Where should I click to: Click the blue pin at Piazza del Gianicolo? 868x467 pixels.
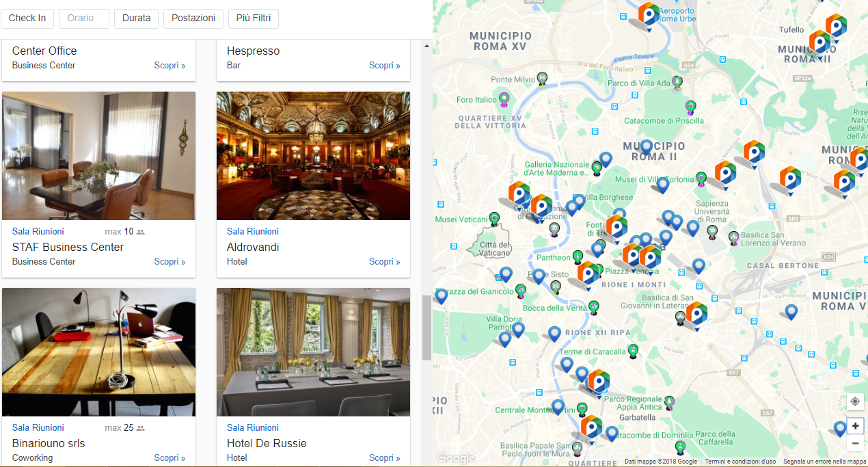(x=442, y=296)
